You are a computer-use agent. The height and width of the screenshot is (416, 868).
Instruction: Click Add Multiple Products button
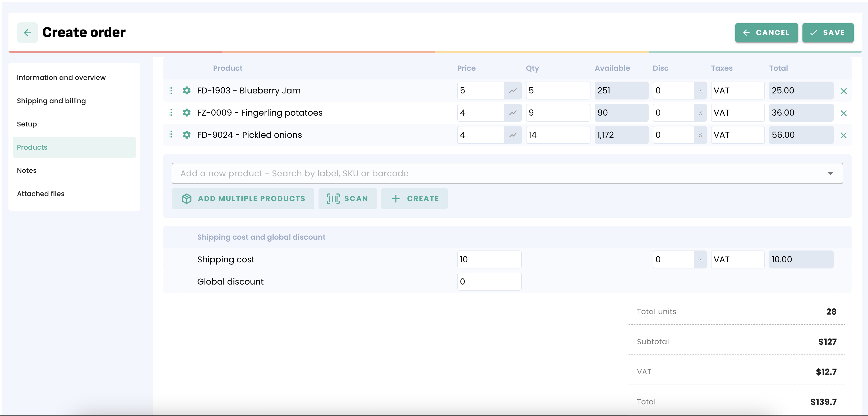pyautogui.click(x=243, y=198)
